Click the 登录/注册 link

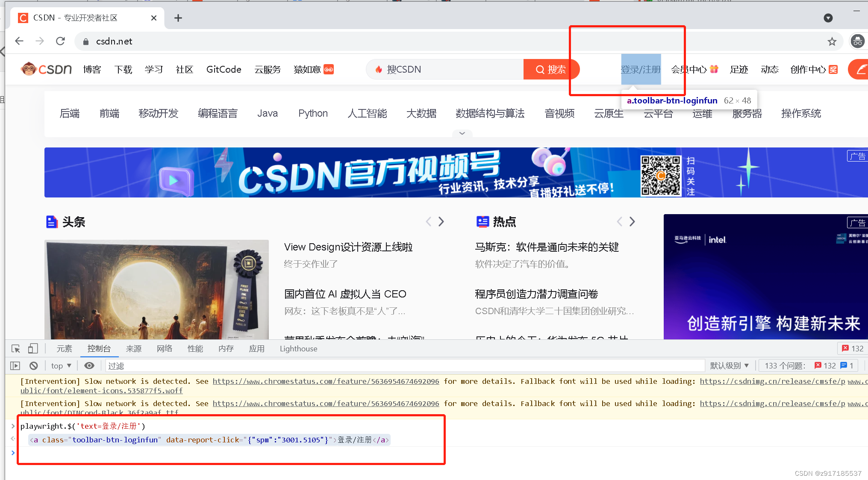[641, 69]
